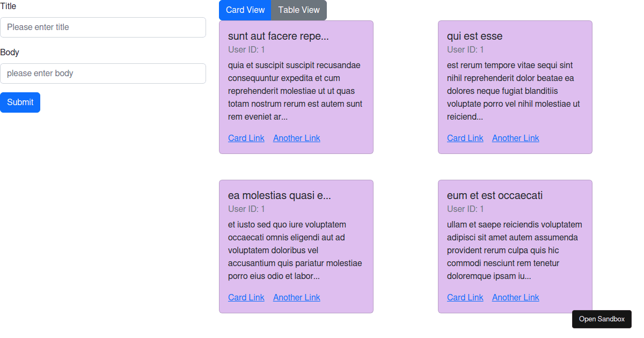Open Another Link on 'qui est esse' card
The width and height of the screenshot is (644, 338).
(515, 138)
